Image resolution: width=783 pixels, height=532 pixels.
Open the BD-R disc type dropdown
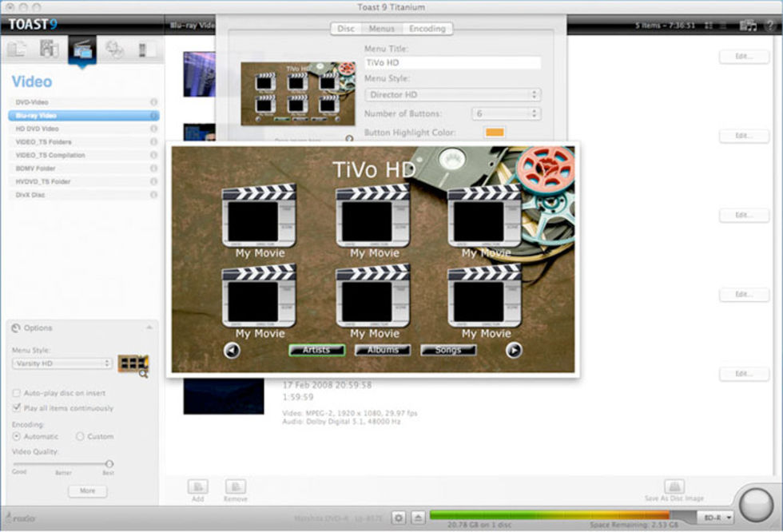[x=715, y=518]
